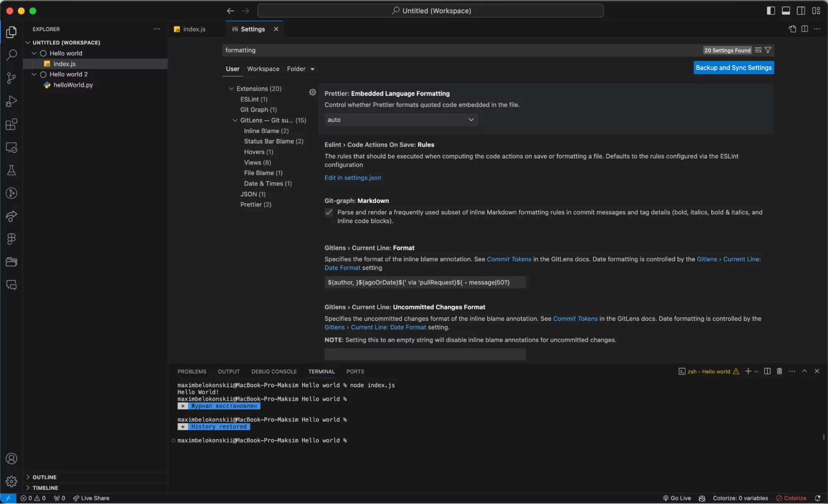Open Run and Debug view

point(12,101)
